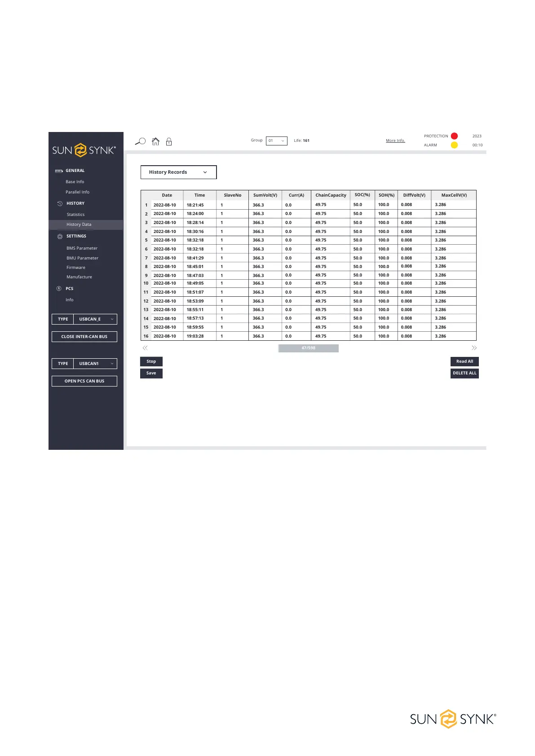This screenshot has height=756, width=535.
Task: Select time cell 18:51:07
Action: click(x=199, y=292)
